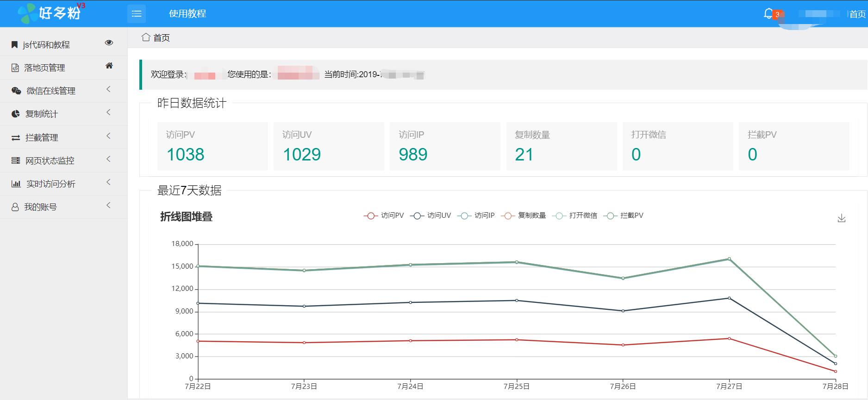Image resolution: width=868 pixels, height=400 pixels.
Task: Open 我的账号 menu item
Action: [63, 207]
